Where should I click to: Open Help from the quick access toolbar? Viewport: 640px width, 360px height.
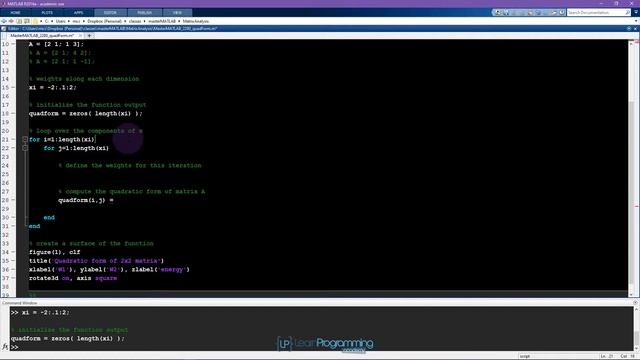(562, 13)
